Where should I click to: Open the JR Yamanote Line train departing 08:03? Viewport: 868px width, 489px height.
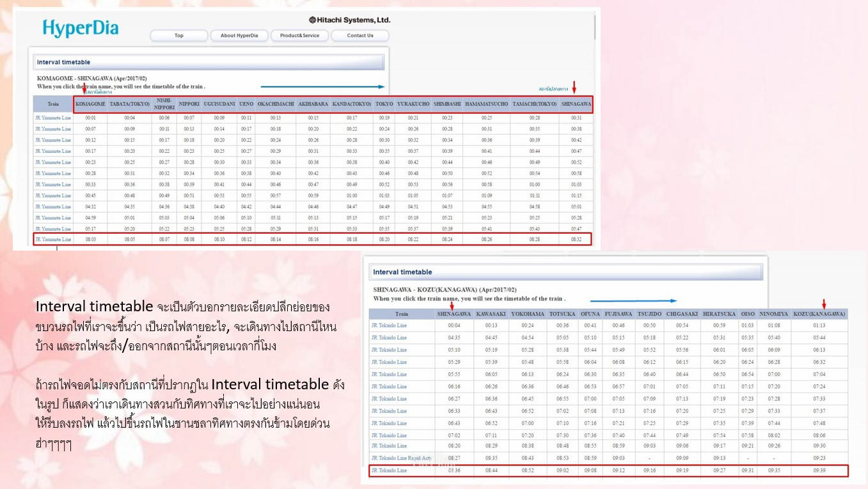[53, 240]
